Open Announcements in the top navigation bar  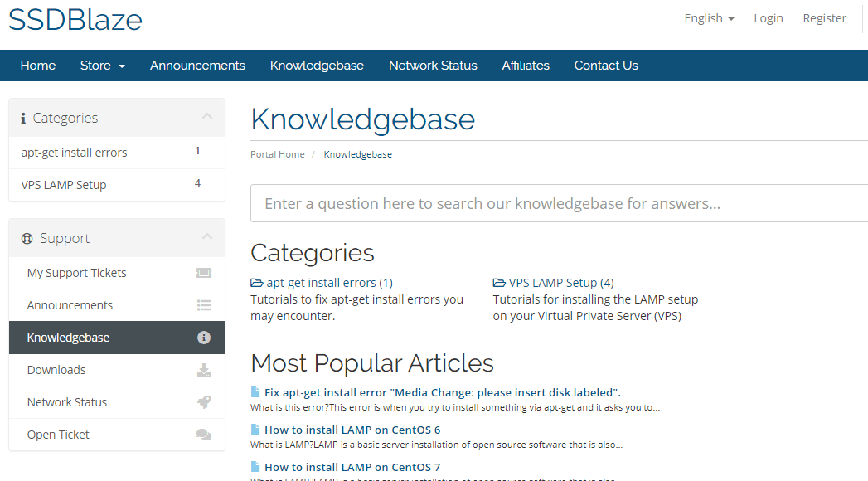tap(197, 66)
